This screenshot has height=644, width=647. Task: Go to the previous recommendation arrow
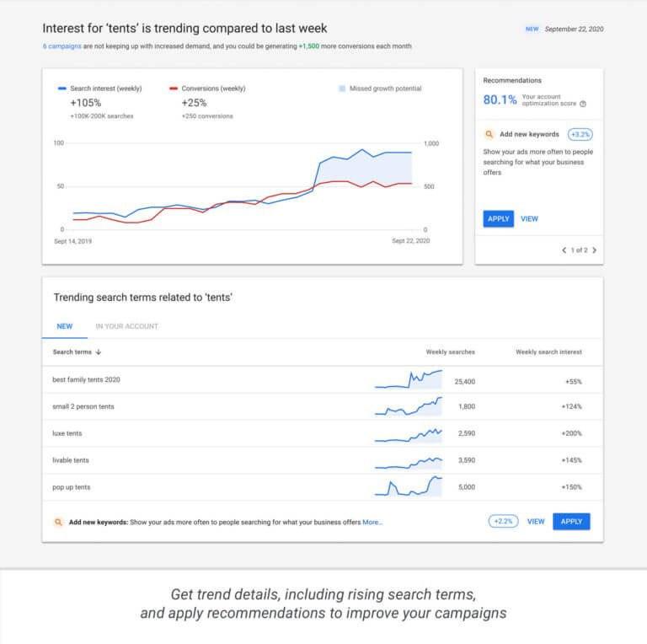[564, 250]
